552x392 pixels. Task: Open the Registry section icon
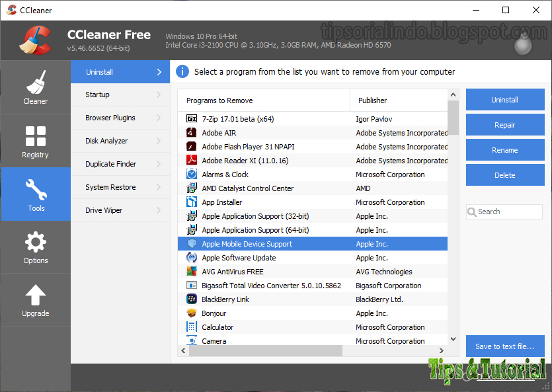[x=36, y=136]
